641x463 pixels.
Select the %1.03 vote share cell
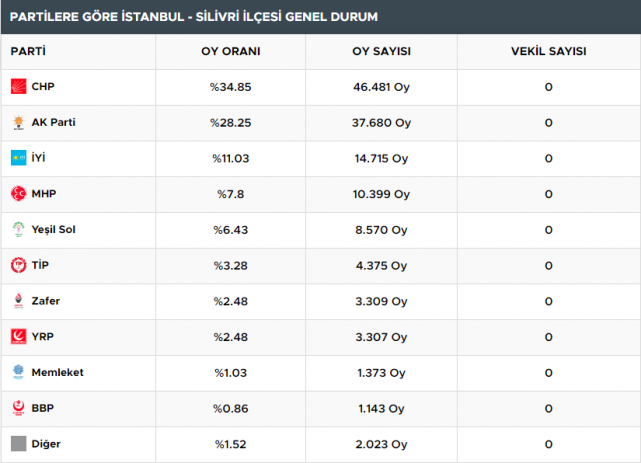[x=231, y=373]
